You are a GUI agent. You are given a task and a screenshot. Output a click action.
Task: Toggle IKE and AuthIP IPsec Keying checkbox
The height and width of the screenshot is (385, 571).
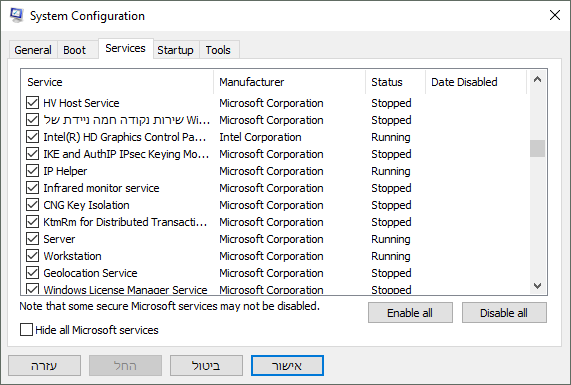click(x=32, y=154)
